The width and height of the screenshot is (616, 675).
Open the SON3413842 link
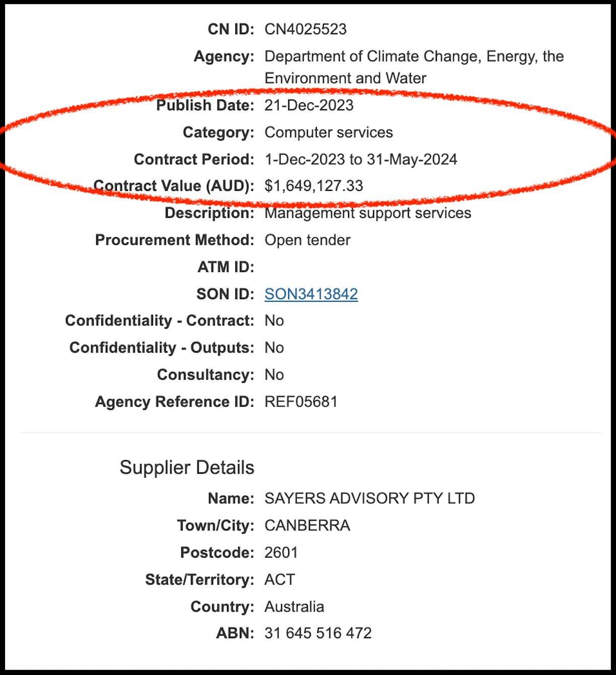311,294
